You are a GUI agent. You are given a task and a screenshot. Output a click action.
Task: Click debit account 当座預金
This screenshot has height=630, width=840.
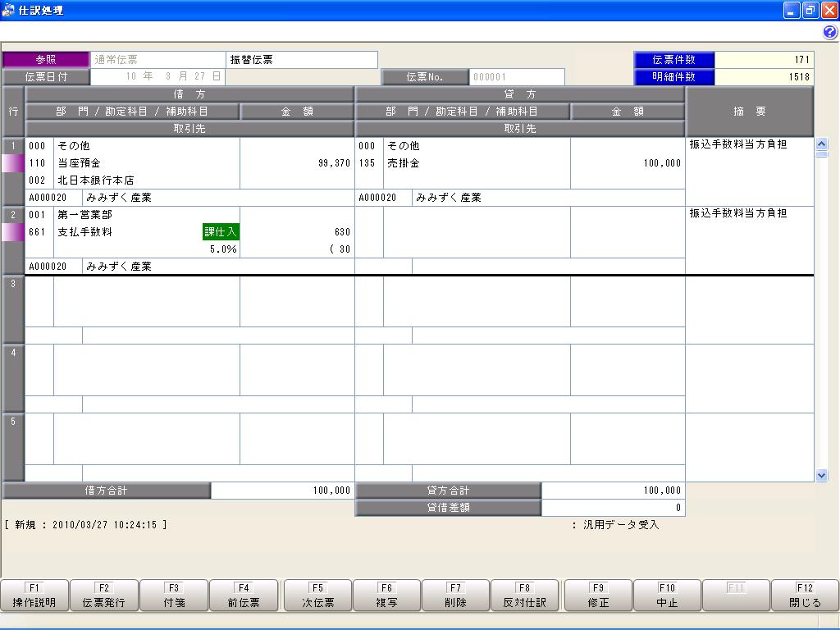[79, 163]
